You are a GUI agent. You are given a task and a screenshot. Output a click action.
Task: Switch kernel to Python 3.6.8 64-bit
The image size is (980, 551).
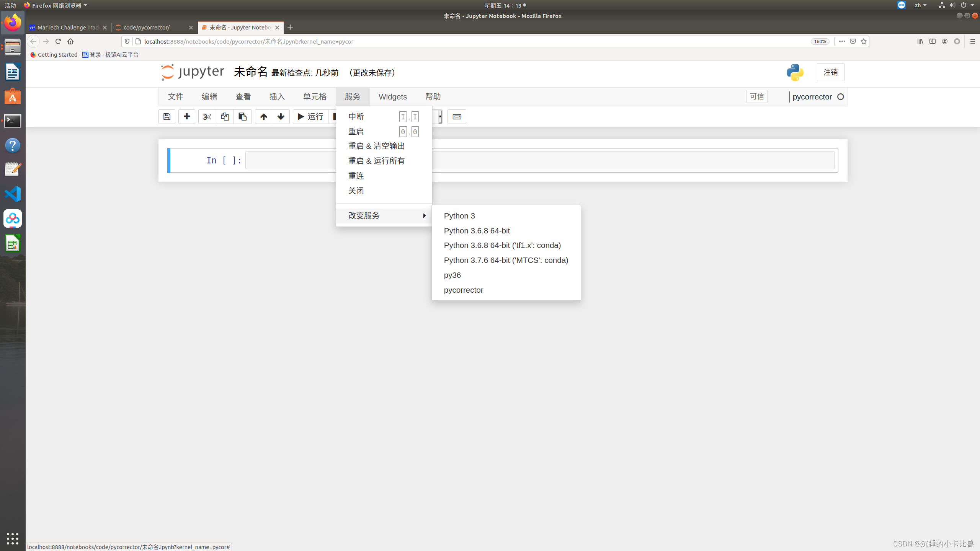click(506, 231)
